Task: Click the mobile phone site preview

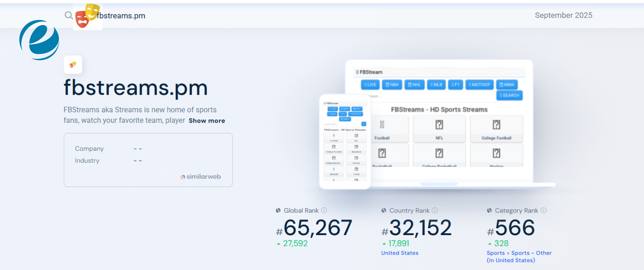Action: point(345,141)
